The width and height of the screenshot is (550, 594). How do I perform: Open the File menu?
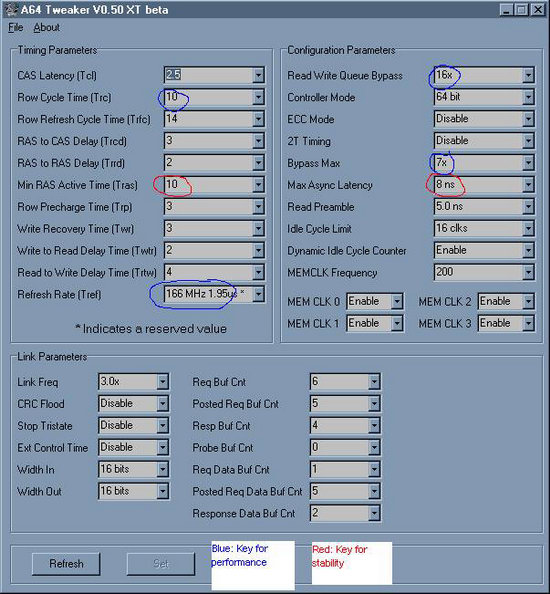click(x=16, y=28)
